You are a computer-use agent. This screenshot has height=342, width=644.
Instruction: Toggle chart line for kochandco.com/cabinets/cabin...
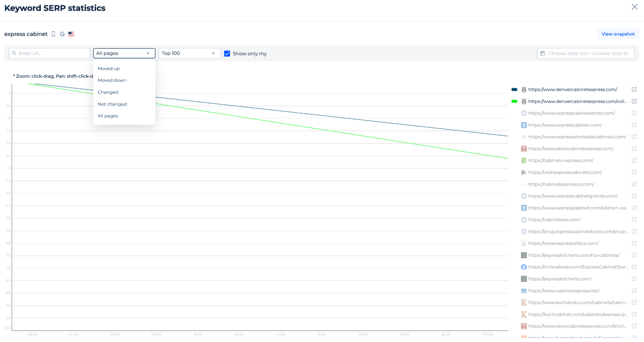[x=575, y=302]
